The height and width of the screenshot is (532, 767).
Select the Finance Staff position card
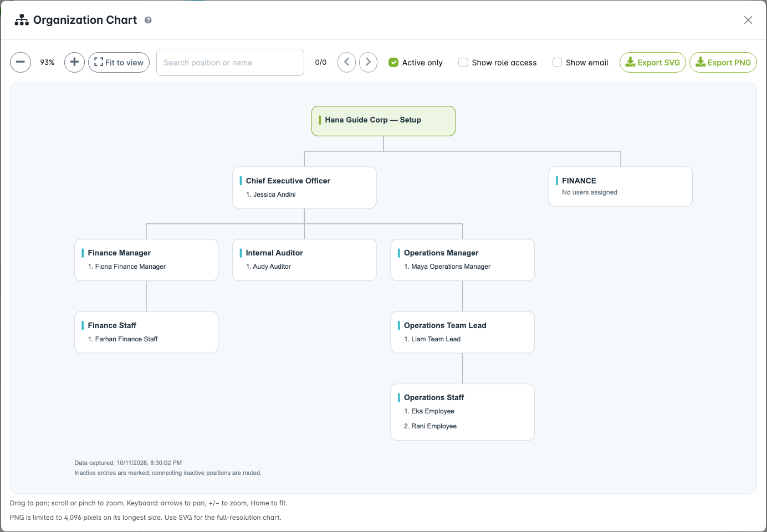pyautogui.click(x=146, y=332)
